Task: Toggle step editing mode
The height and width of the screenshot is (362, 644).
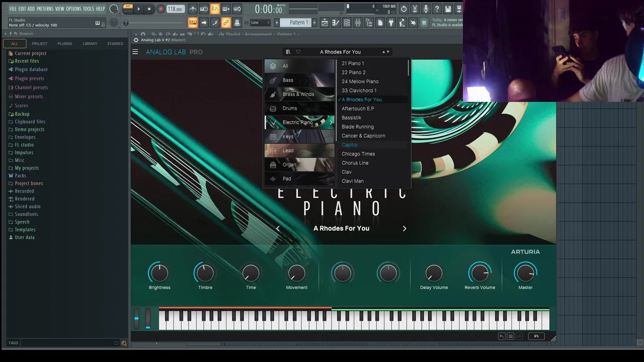Action: tap(215, 23)
